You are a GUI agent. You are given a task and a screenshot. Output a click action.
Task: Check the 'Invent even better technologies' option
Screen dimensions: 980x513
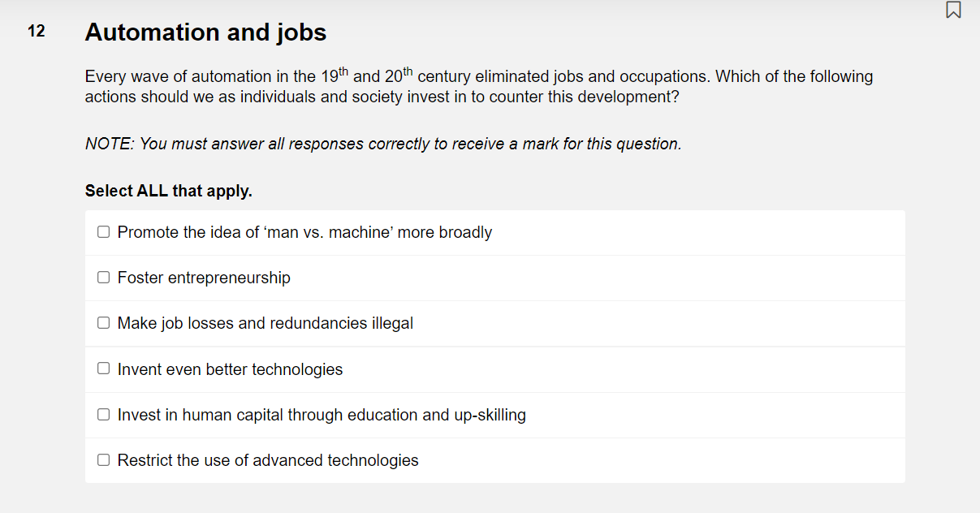point(103,368)
